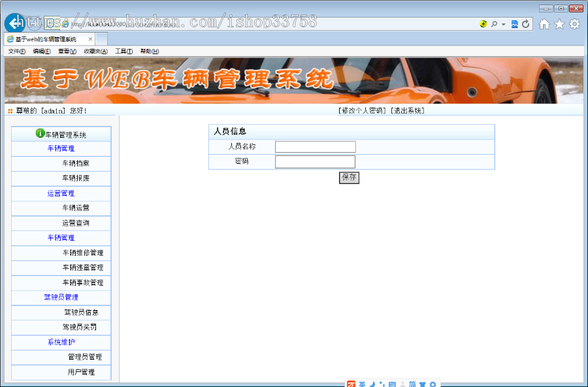Screen dimensions: 588x387
Task: Open the input method skin icon
Action: tap(422, 384)
